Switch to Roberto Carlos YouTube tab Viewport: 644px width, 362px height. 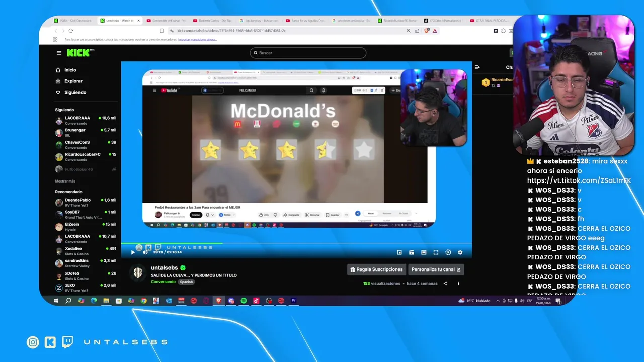(x=212, y=21)
